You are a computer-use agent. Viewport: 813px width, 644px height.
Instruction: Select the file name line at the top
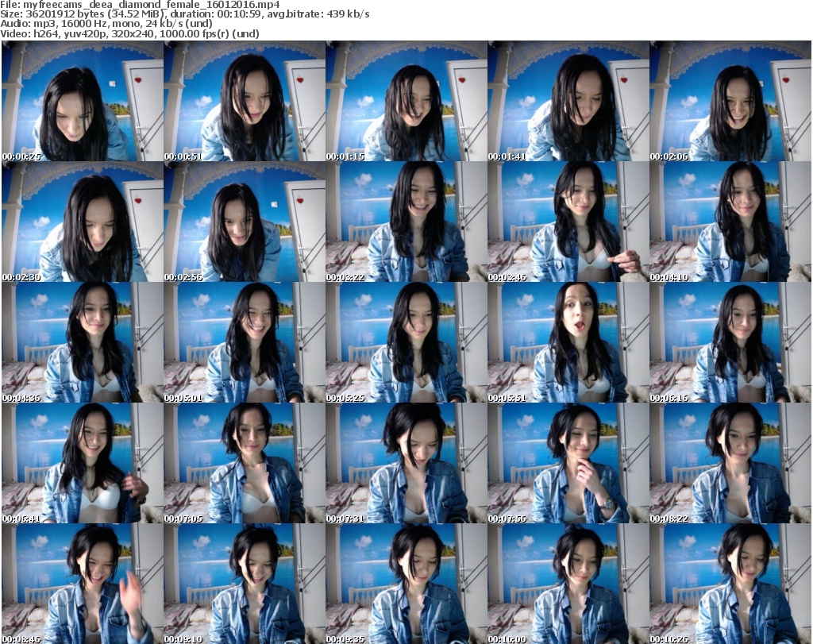(140, 5)
